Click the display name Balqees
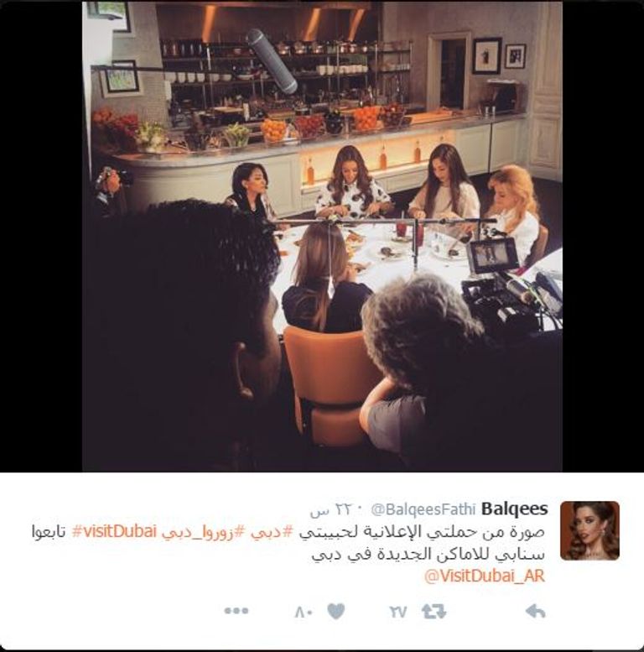The width and height of the screenshot is (644, 652). click(514, 509)
